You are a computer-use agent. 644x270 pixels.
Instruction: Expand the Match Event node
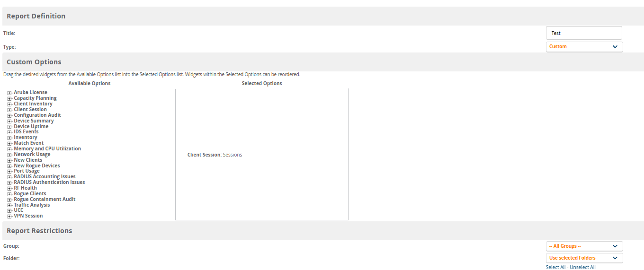click(x=9, y=143)
